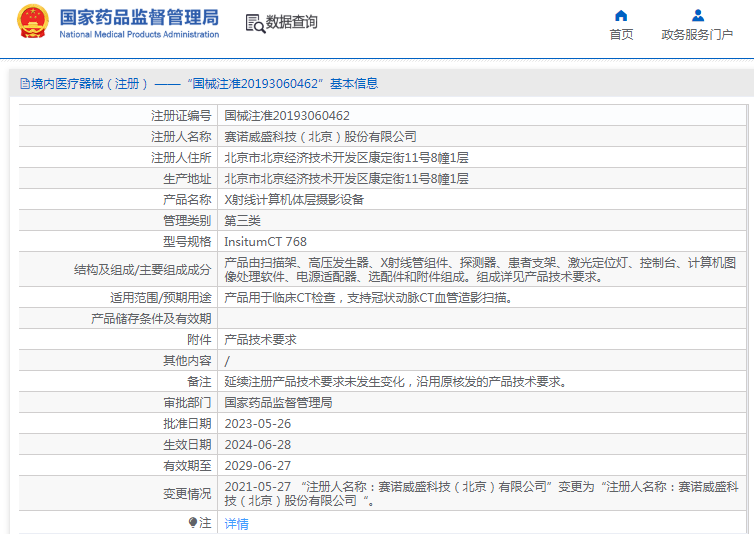Screen dimensions: 754x534
Task: Click the 型号规格 row label
Action: [187, 242]
